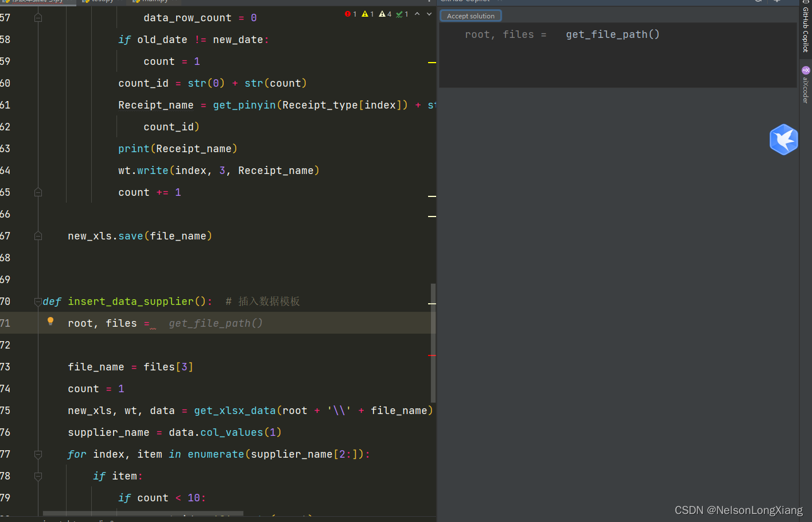Click the editor horizontal scrollbar thumb
This screenshot has width=812, height=522.
pos(143,513)
